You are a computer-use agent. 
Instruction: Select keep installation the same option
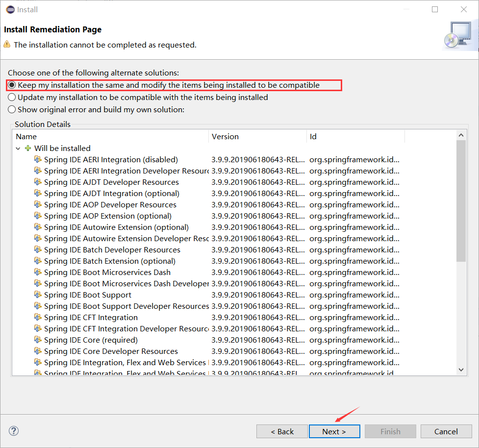[11, 84]
